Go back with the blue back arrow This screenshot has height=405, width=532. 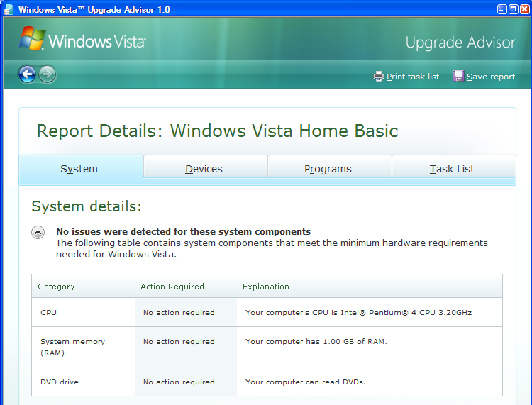tap(27, 74)
